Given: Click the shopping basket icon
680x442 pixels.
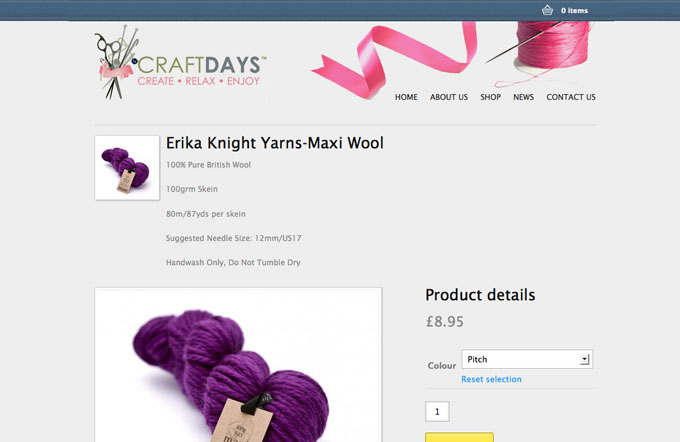Looking at the screenshot, I should [x=547, y=10].
